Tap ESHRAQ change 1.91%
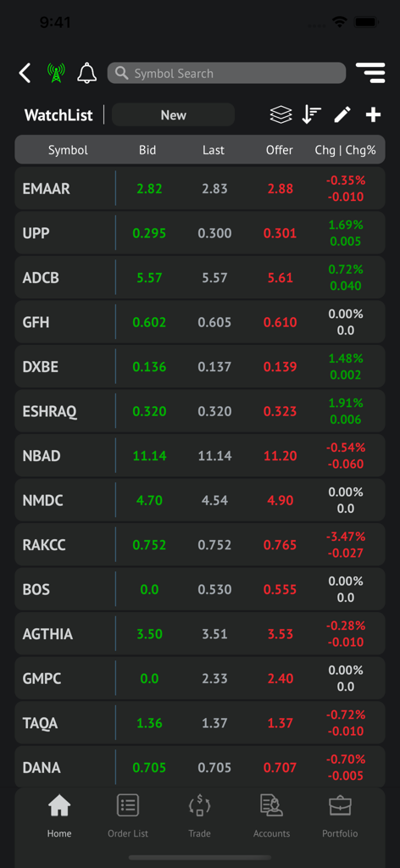Viewport: 400px width, 868px height. tap(346, 403)
